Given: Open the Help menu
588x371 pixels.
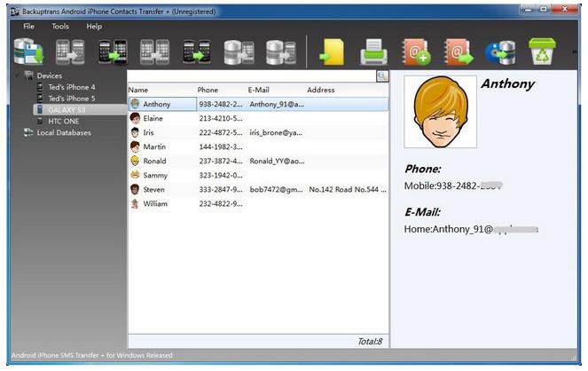Looking at the screenshot, I should click(x=94, y=27).
